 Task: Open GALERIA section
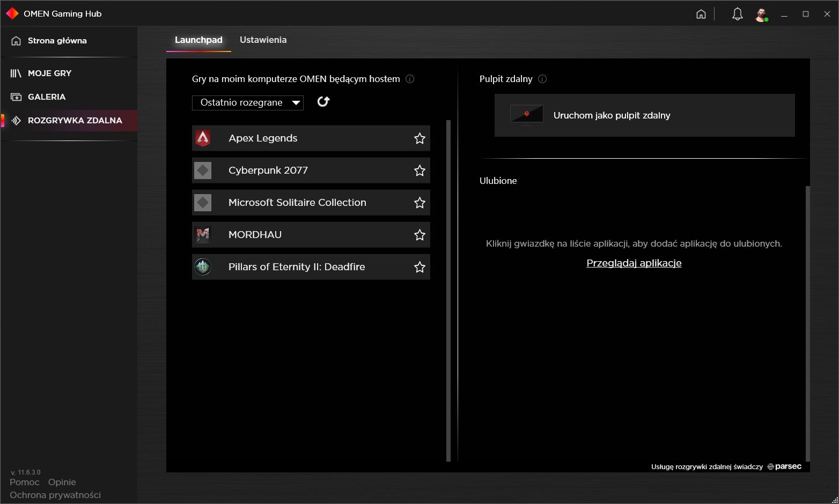(x=69, y=97)
